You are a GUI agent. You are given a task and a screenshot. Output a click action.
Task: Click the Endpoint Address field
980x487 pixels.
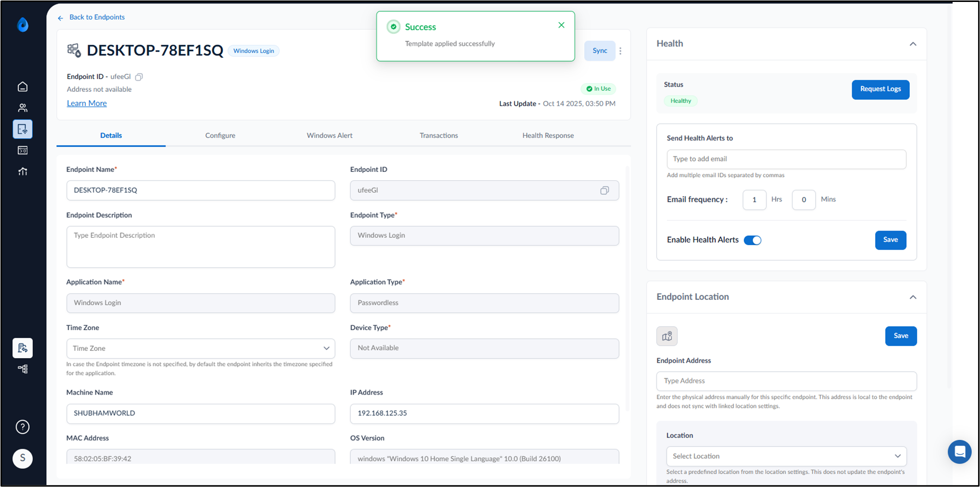point(786,381)
